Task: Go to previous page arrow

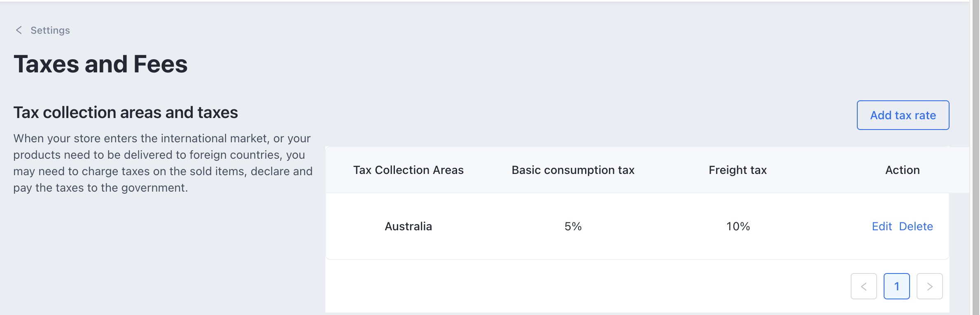Action: [x=863, y=286]
